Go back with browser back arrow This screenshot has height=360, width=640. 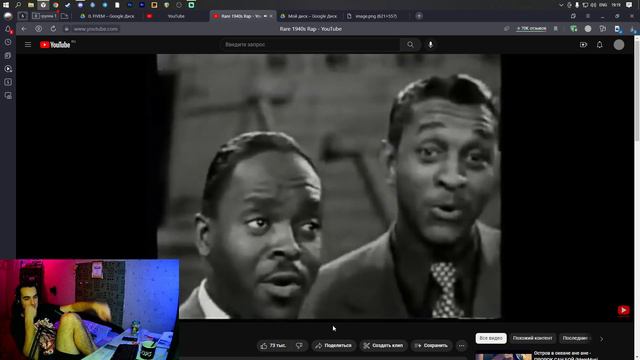click(24, 29)
